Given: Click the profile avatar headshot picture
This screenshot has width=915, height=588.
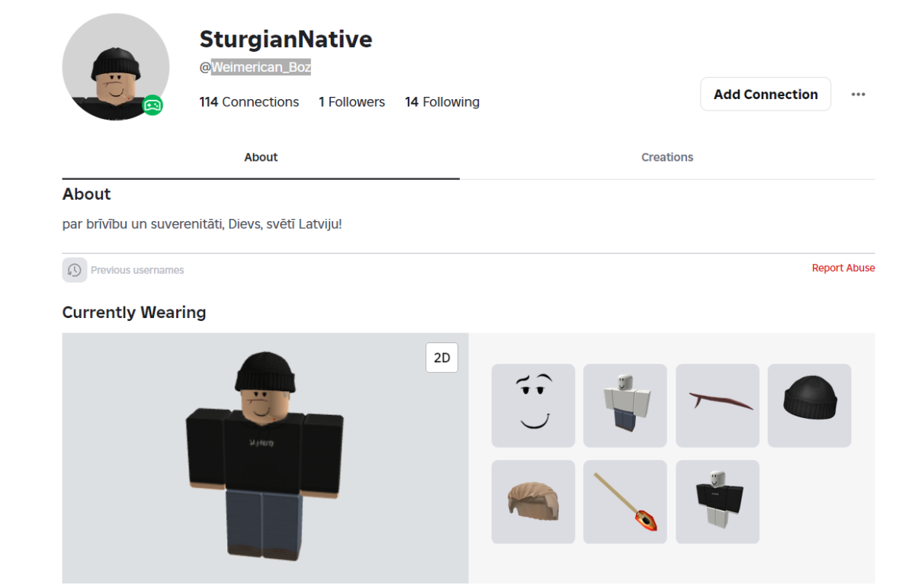Looking at the screenshot, I should [x=116, y=66].
